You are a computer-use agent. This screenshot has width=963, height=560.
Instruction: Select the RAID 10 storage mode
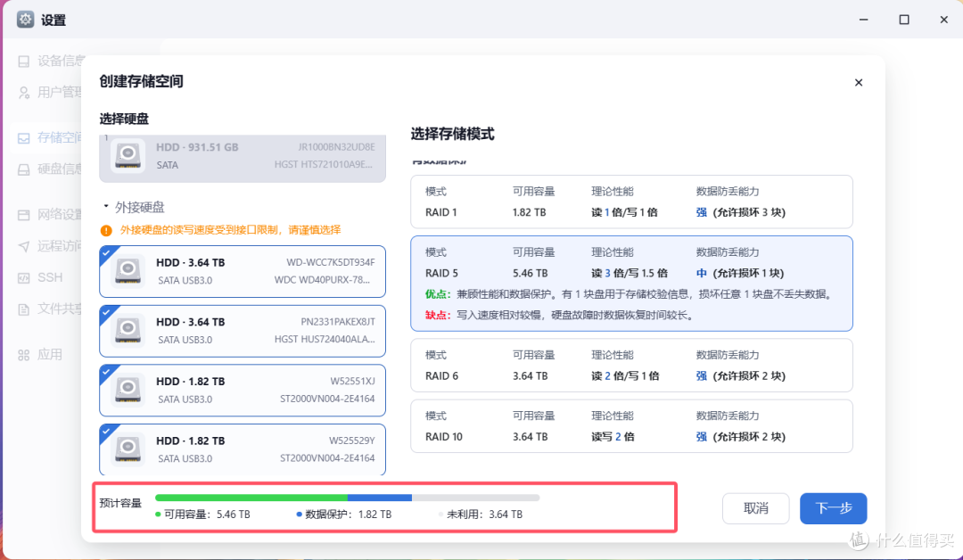(631, 426)
